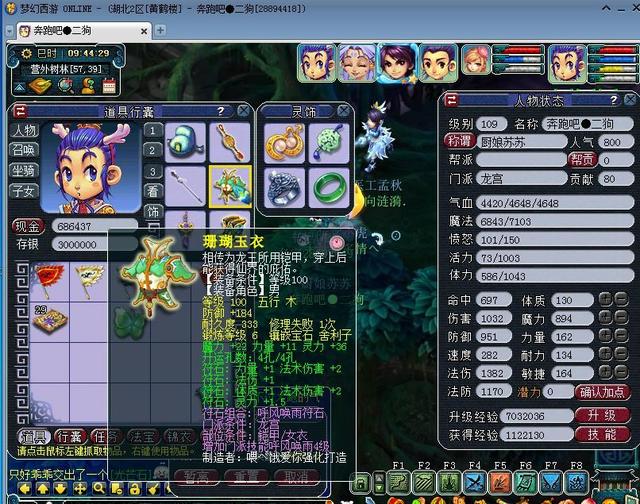Click the chat toolbar down arrow icon

60,488
